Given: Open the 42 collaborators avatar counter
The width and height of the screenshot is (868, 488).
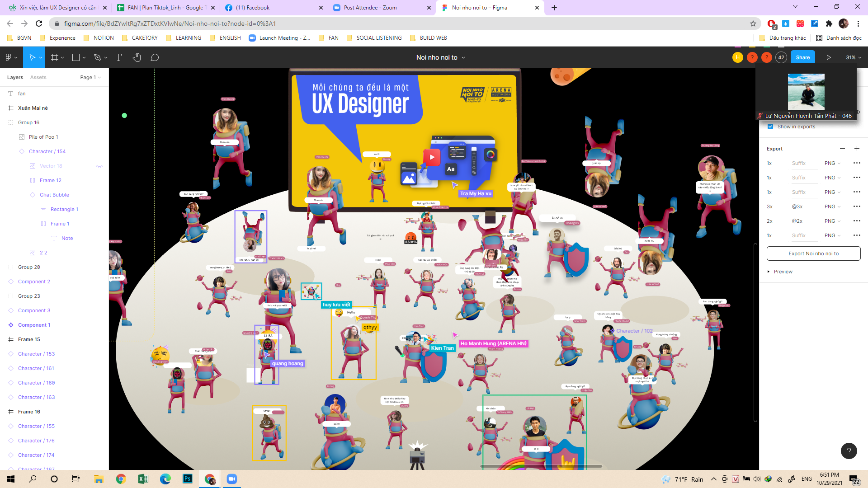Looking at the screenshot, I should tap(781, 57).
